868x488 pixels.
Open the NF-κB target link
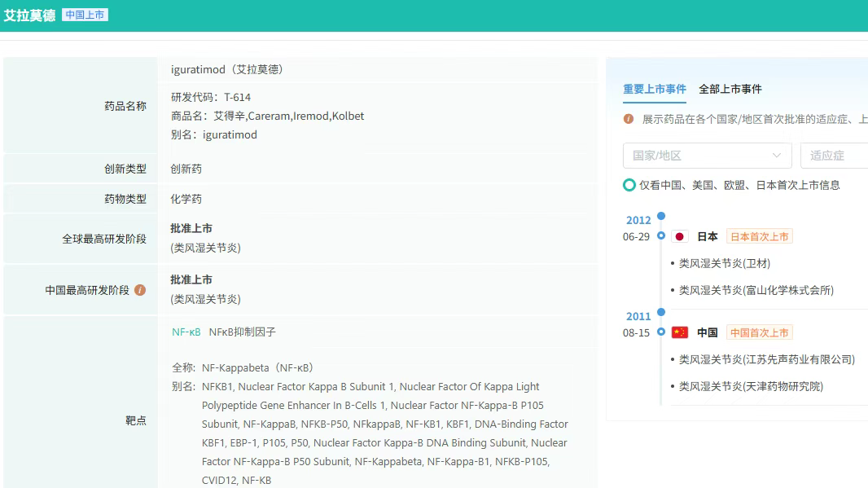pos(186,332)
